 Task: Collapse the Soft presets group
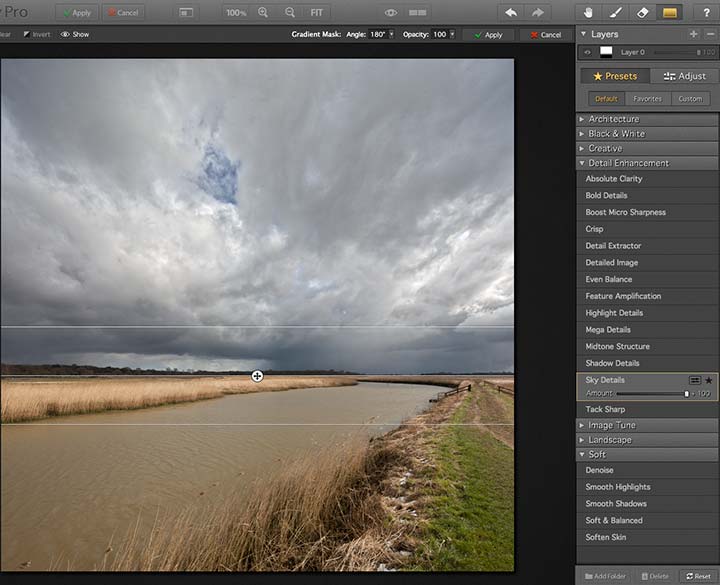click(x=647, y=455)
